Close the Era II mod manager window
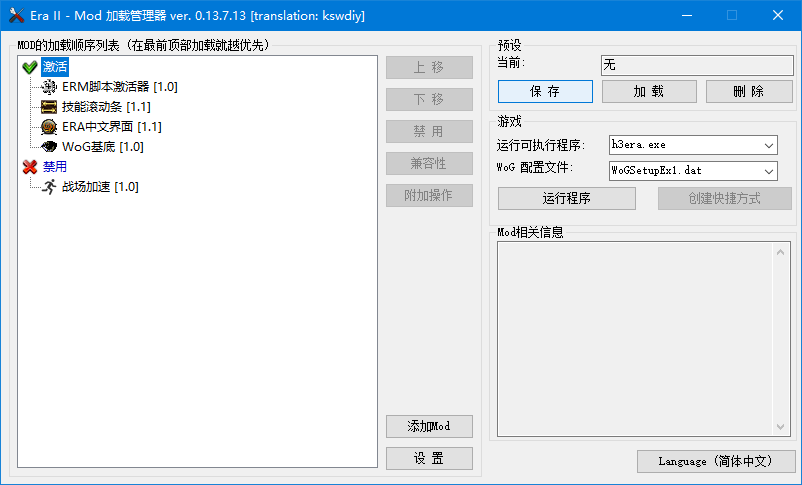The width and height of the screenshot is (802, 485). [x=778, y=15]
